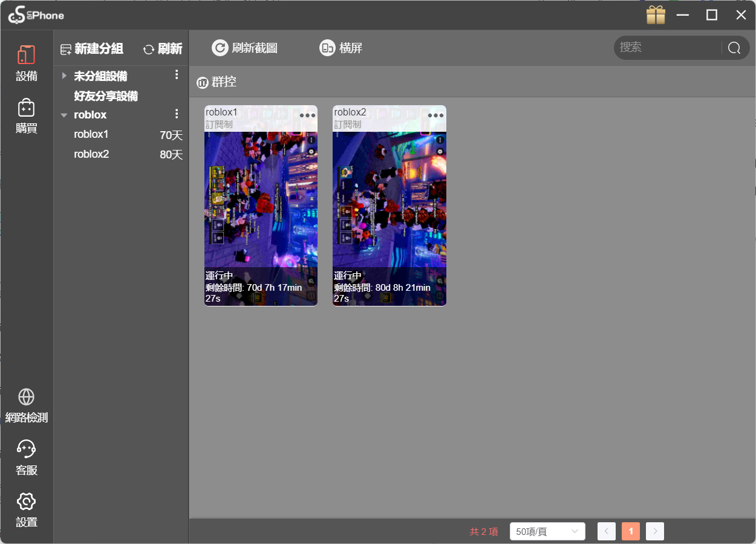Open the 購買 purchase sidebar section
The image size is (756, 544).
click(27, 115)
